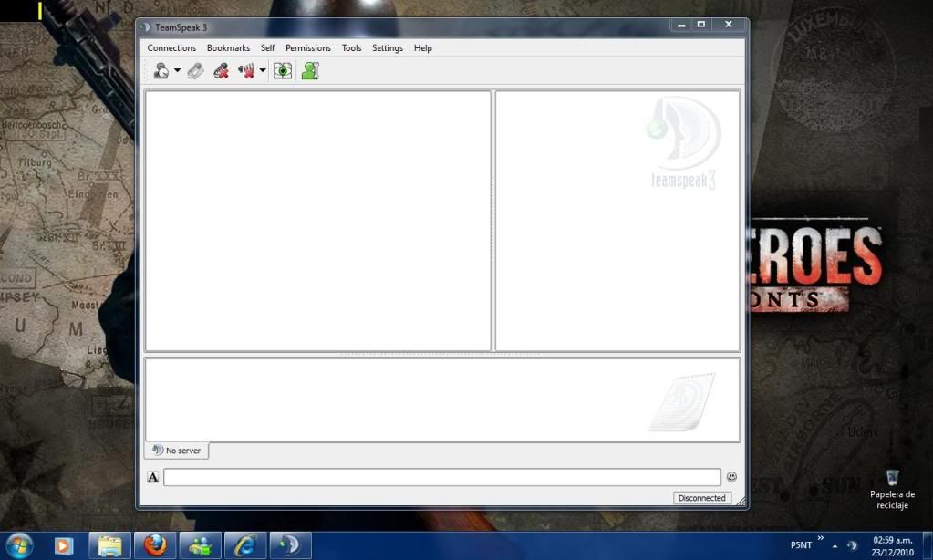Open the taskbar clock showing 02:59 a.m.

click(x=893, y=546)
